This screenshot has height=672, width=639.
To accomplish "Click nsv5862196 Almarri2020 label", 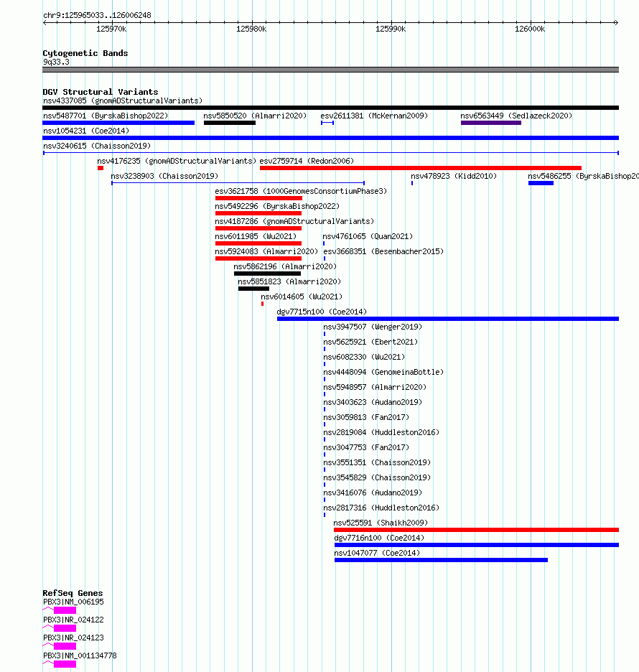I will (285, 266).
